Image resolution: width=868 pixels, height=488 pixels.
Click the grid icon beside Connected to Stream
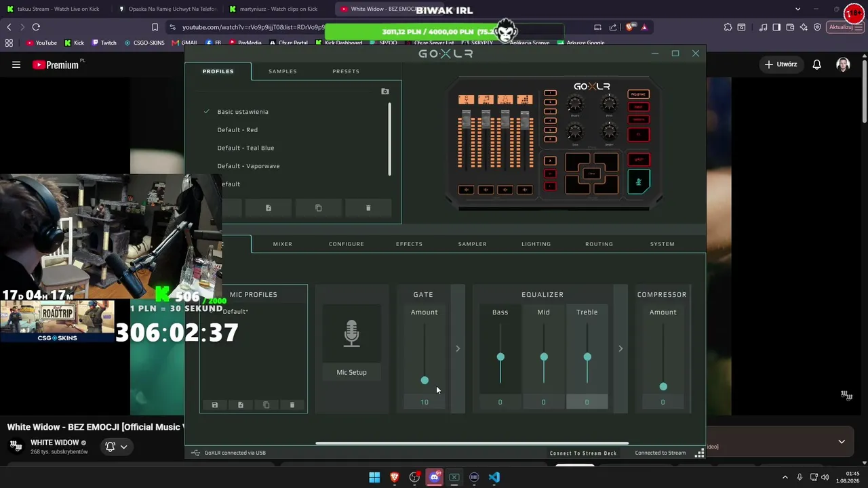(x=700, y=453)
